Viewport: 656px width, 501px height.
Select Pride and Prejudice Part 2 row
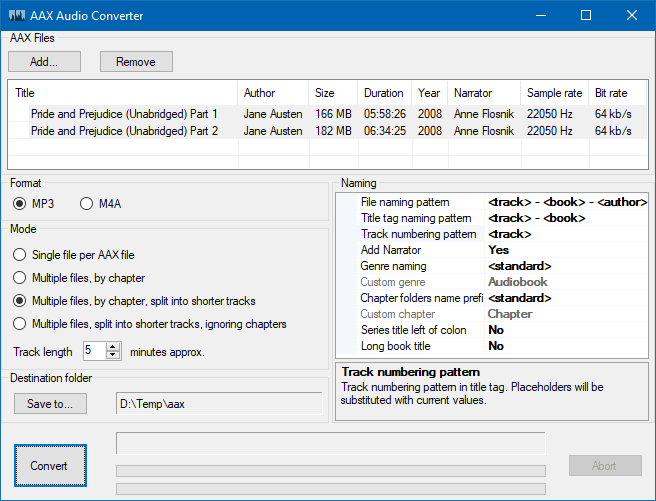pos(124,131)
